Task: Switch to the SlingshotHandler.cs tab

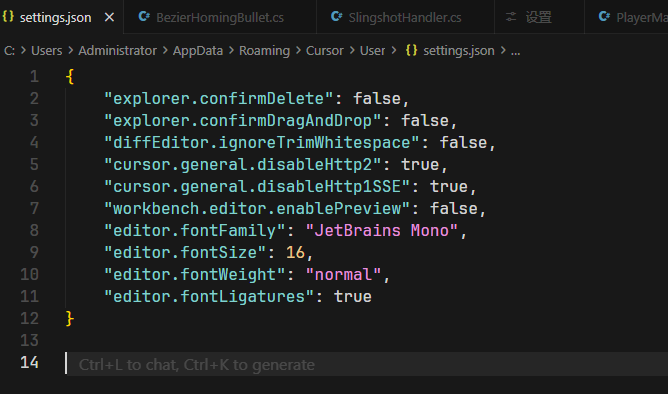Action: click(405, 17)
